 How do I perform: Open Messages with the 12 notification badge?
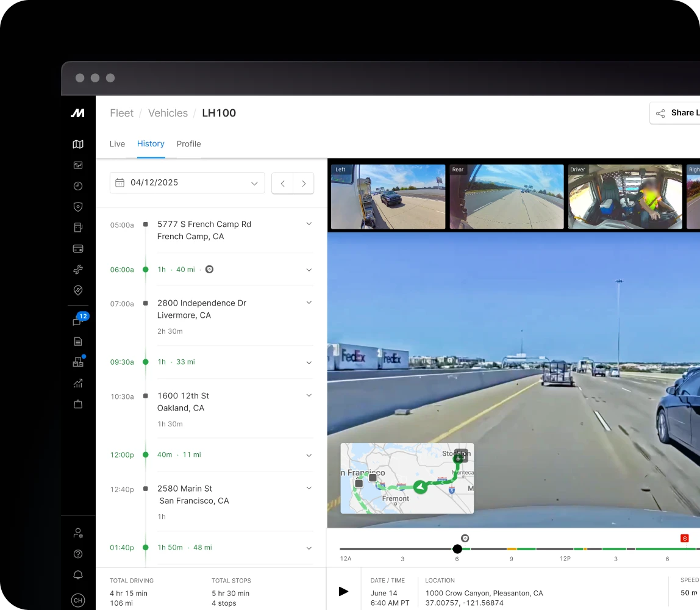tap(78, 319)
